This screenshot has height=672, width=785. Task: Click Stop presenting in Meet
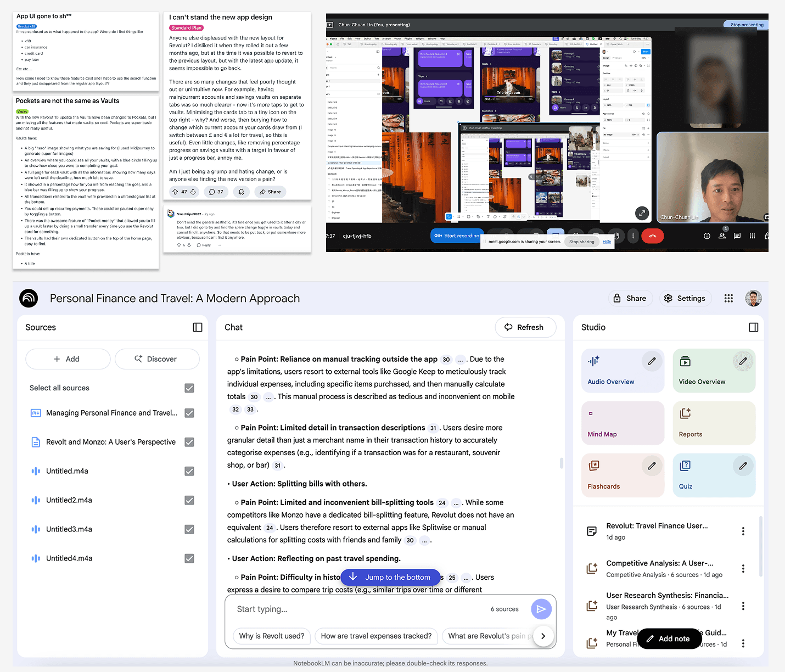pyautogui.click(x=747, y=25)
